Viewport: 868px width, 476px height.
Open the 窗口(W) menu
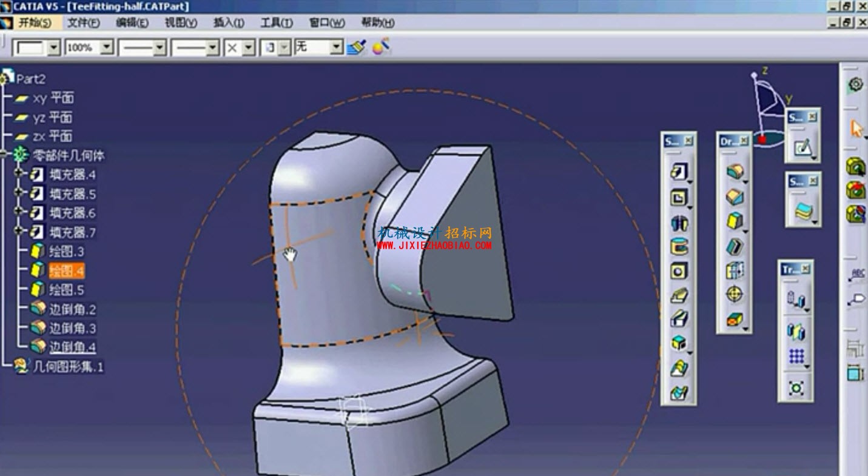pyautogui.click(x=327, y=23)
